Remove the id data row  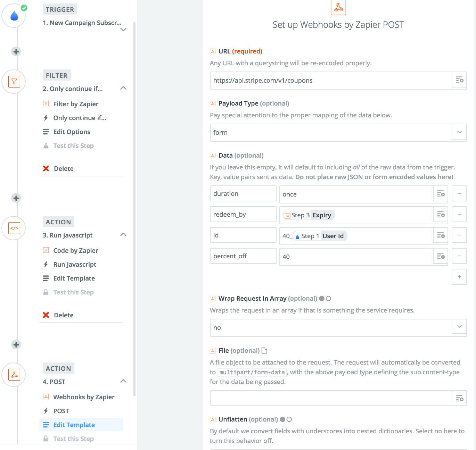tap(459, 235)
